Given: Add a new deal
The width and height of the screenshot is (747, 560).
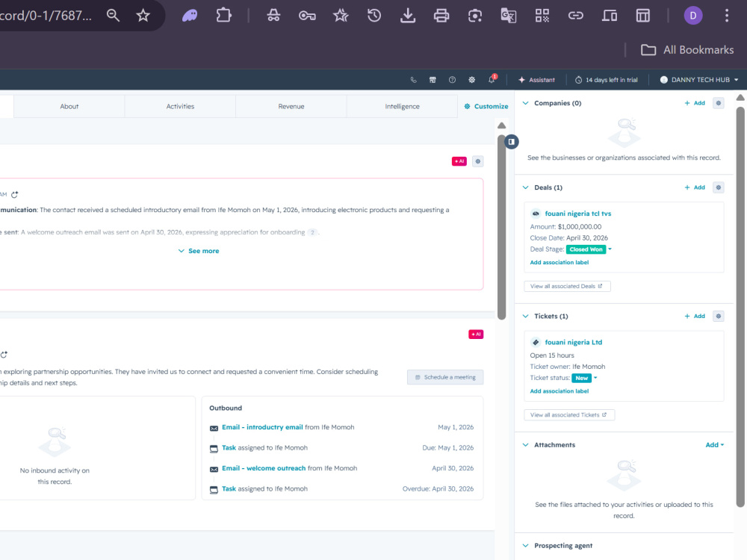Looking at the screenshot, I should click(695, 187).
